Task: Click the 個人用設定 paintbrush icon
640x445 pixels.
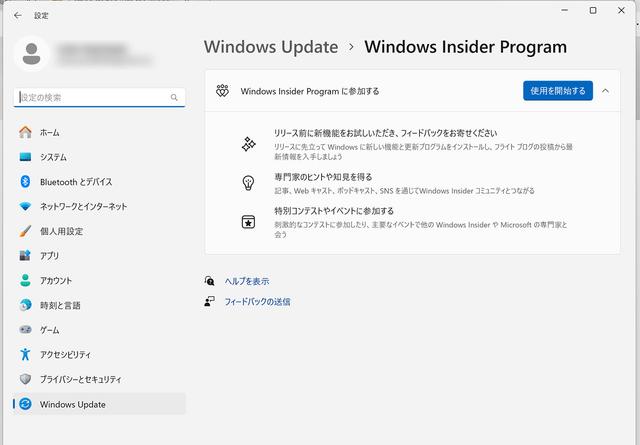Action: pos(25,231)
